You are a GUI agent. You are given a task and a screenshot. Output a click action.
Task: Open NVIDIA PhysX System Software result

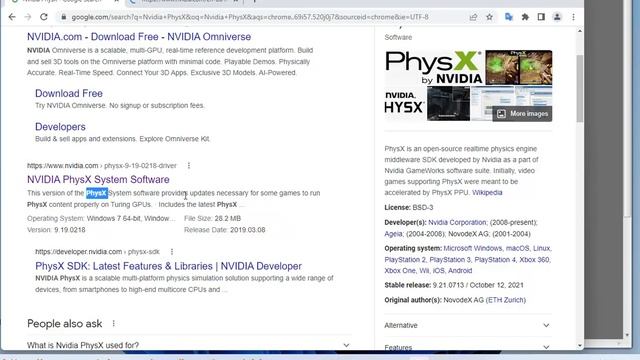coord(98,180)
